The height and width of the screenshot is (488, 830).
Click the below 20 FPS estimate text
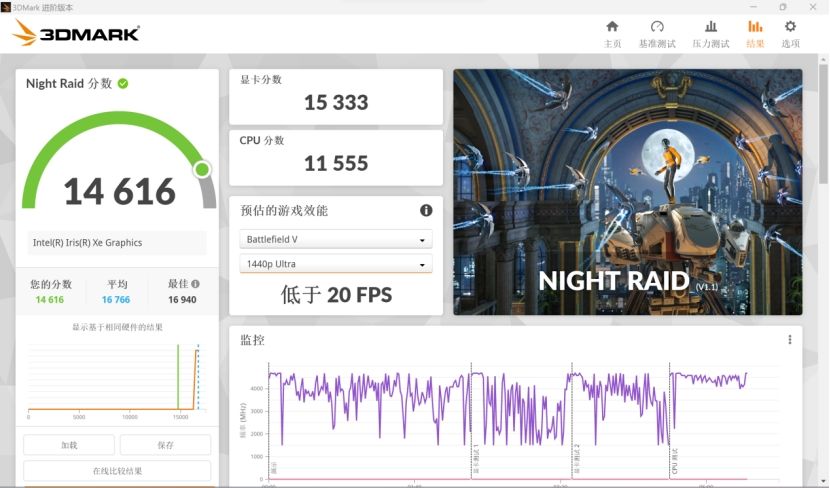click(336, 295)
